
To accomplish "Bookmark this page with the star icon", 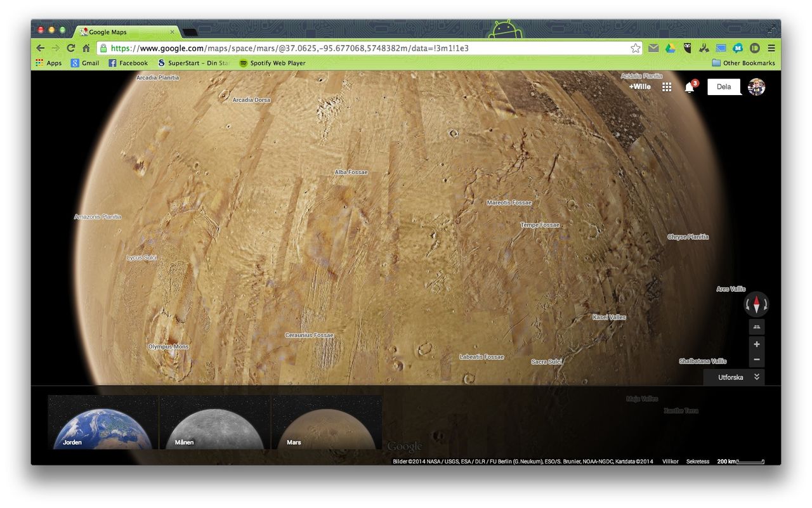I will 635,48.
